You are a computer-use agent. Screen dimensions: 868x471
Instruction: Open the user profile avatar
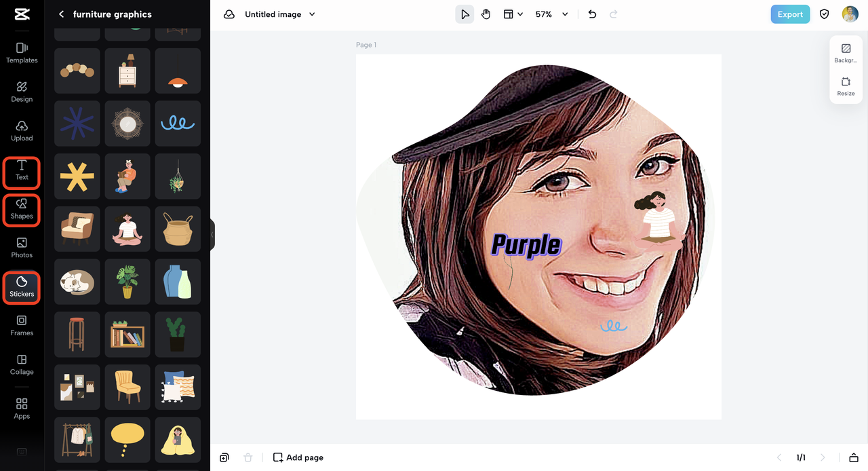(850, 14)
